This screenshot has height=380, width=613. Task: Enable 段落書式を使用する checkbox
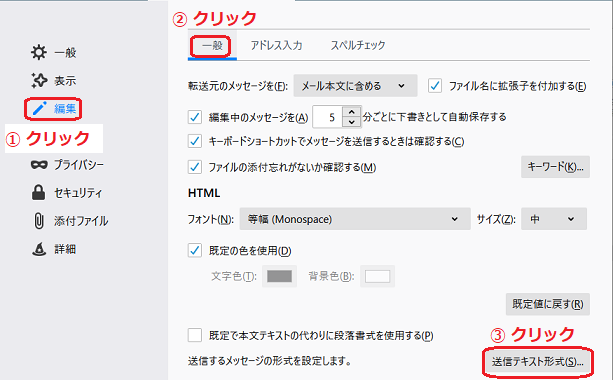pyautogui.click(x=195, y=335)
